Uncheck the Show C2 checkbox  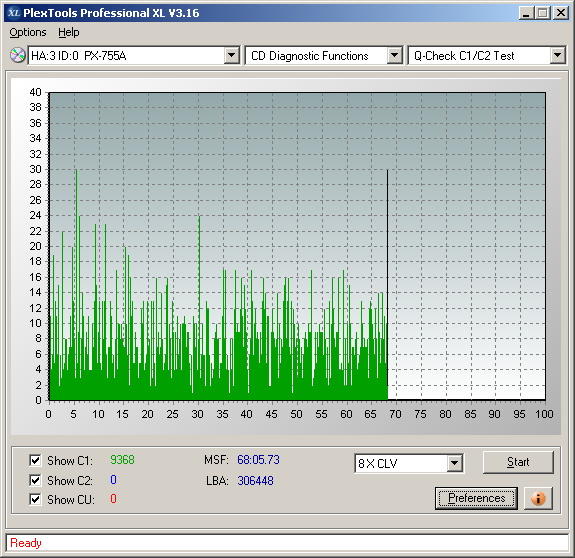(35, 480)
